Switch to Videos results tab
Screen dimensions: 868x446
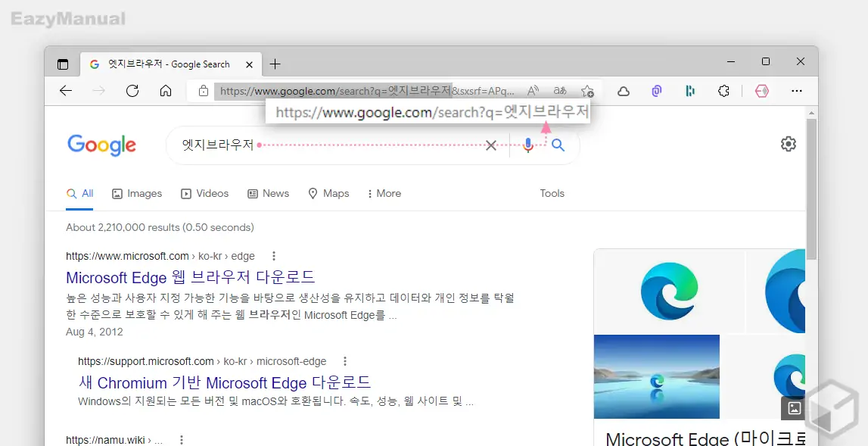click(205, 193)
